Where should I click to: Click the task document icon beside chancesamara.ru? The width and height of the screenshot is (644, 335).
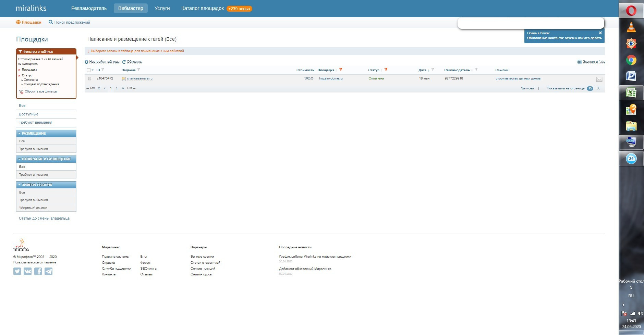124,79
